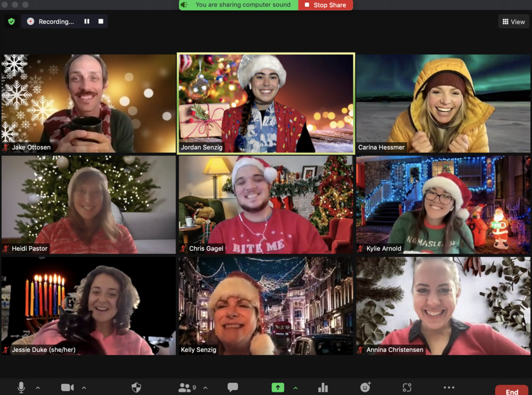532x395 pixels.
Task: Click the 'Recording...' status text
Action: (56, 21)
